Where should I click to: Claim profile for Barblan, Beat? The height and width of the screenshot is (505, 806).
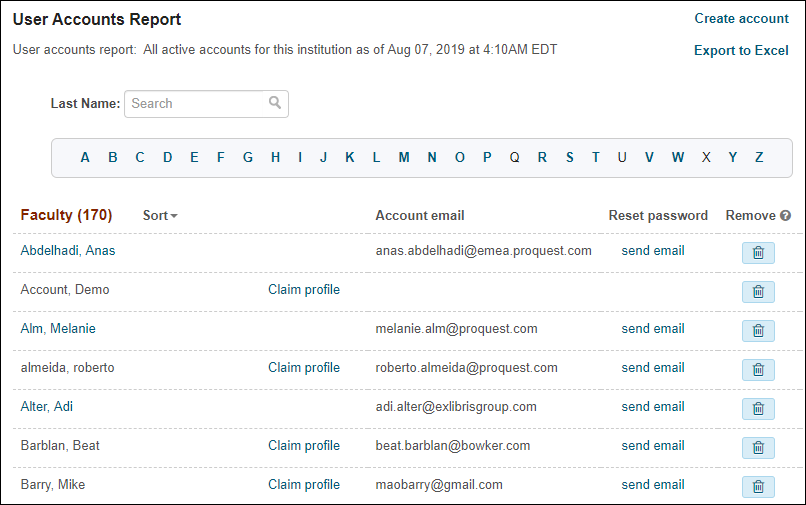click(304, 446)
